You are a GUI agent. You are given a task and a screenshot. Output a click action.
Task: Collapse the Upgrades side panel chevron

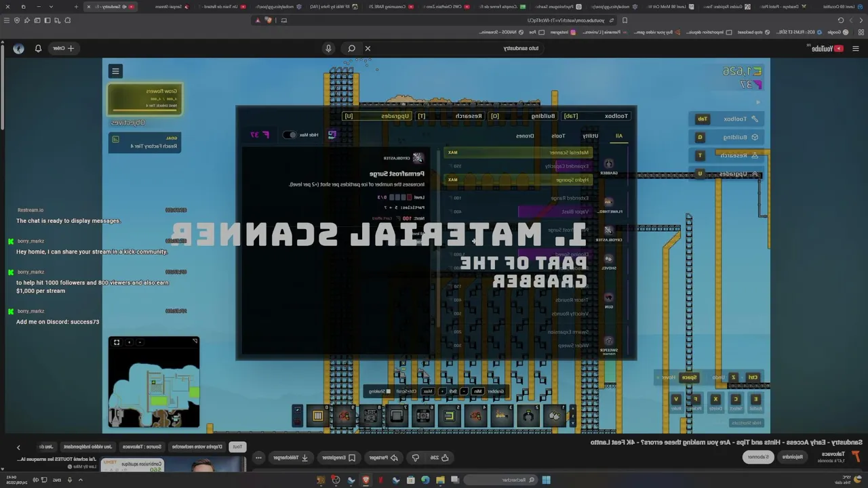pos(755,174)
